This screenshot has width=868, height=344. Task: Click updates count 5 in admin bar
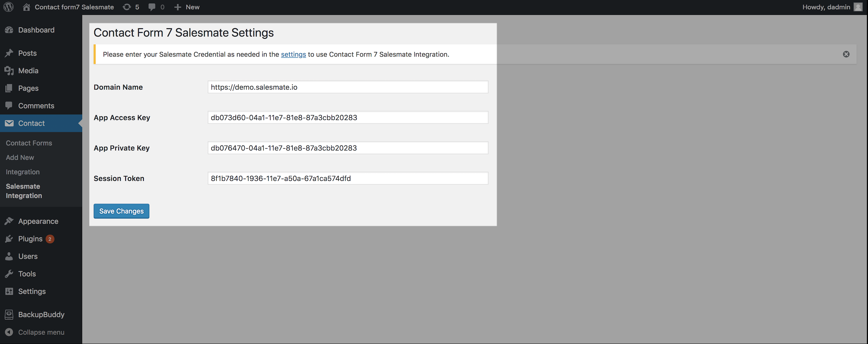click(137, 7)
